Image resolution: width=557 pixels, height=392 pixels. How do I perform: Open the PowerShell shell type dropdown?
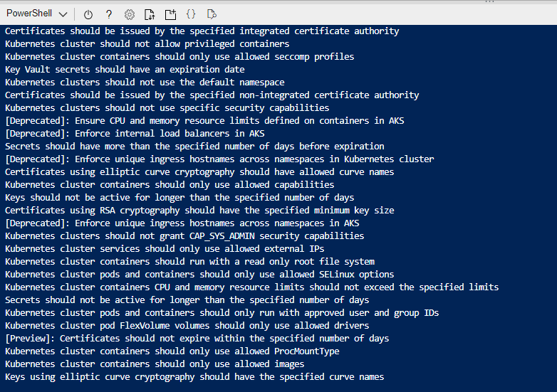36,14
